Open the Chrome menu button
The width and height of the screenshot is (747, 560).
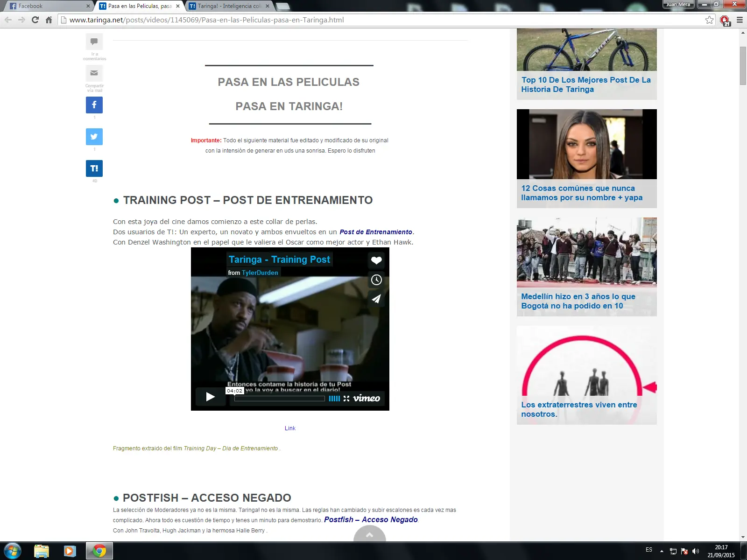click(740, 20)
